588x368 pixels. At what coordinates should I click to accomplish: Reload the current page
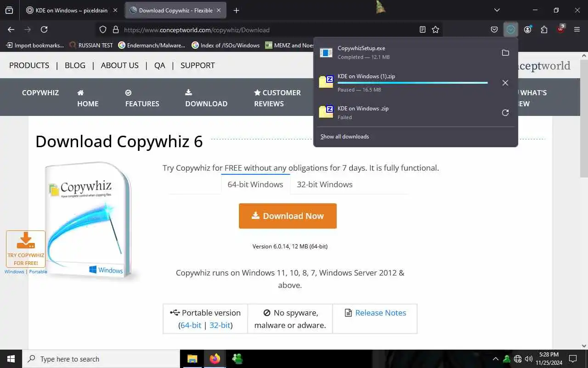pos(44,29)
